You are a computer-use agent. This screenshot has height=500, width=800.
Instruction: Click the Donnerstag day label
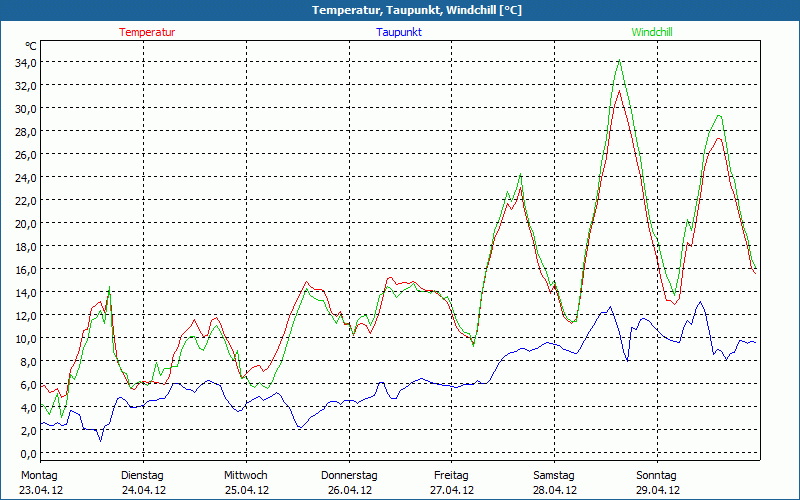click(x=349, y=476)
